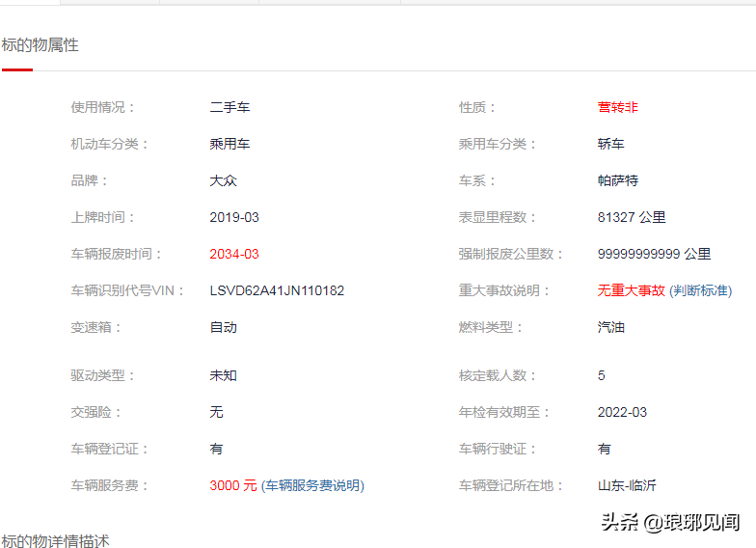Click the 乘用车 value text
Image resolution: width=756 pixels, height=548 pixels.
click(x=229, y=144)
